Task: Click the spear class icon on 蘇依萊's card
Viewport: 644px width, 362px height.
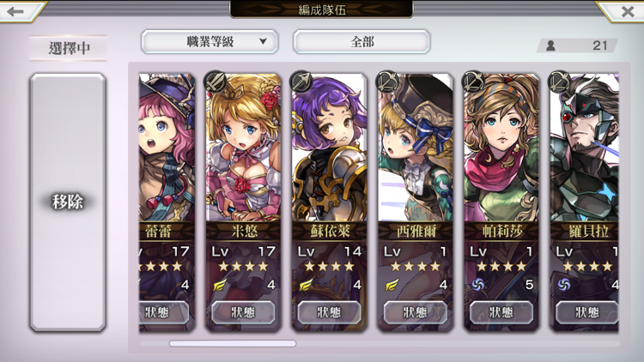Action: pos(301,81)
